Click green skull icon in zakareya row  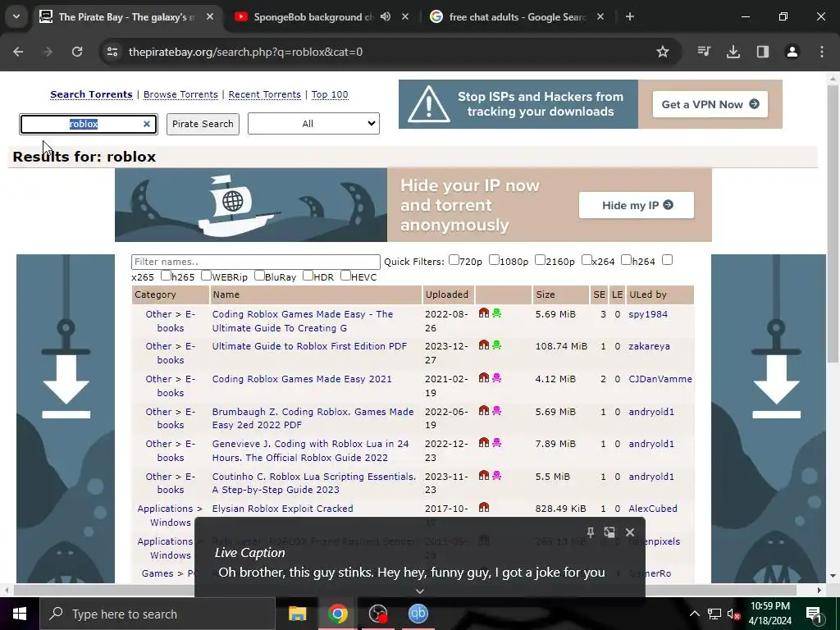point(496,345)
